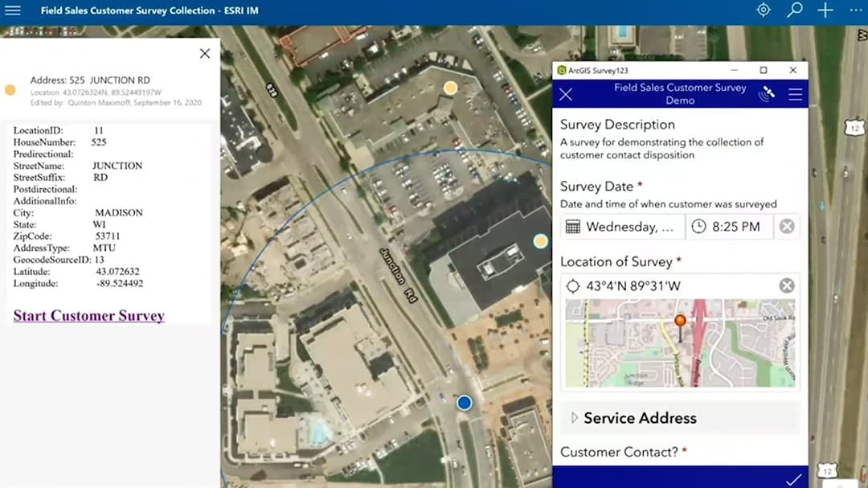Open the Wednesday date dropdown field
The image size is (868, 488).
(633, 226)
